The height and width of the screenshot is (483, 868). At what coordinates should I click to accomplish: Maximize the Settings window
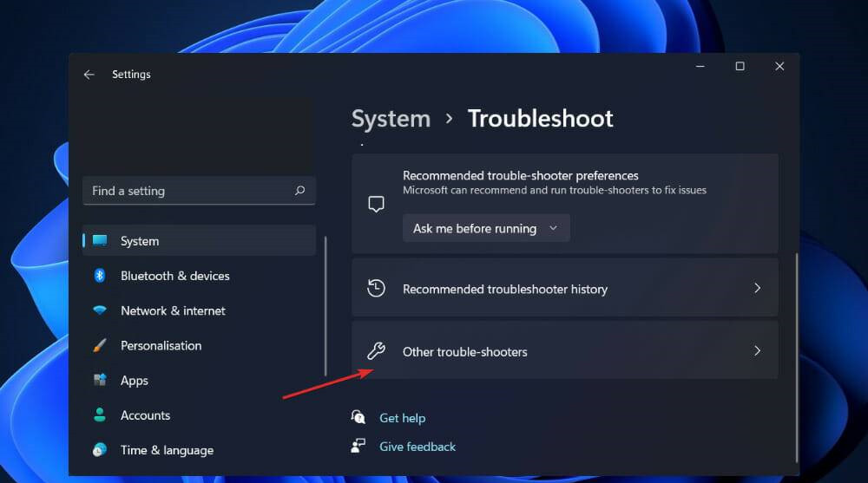click(740, 67)
